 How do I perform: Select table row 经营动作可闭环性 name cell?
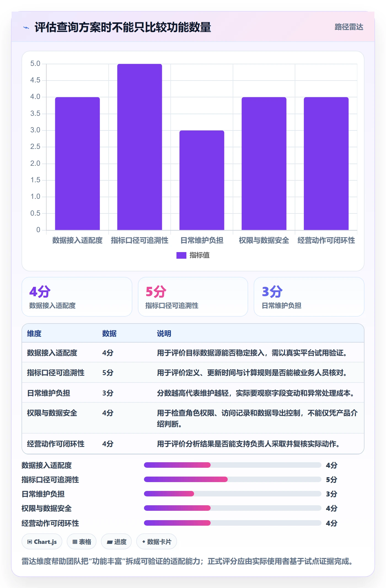[x=56, y=444]
